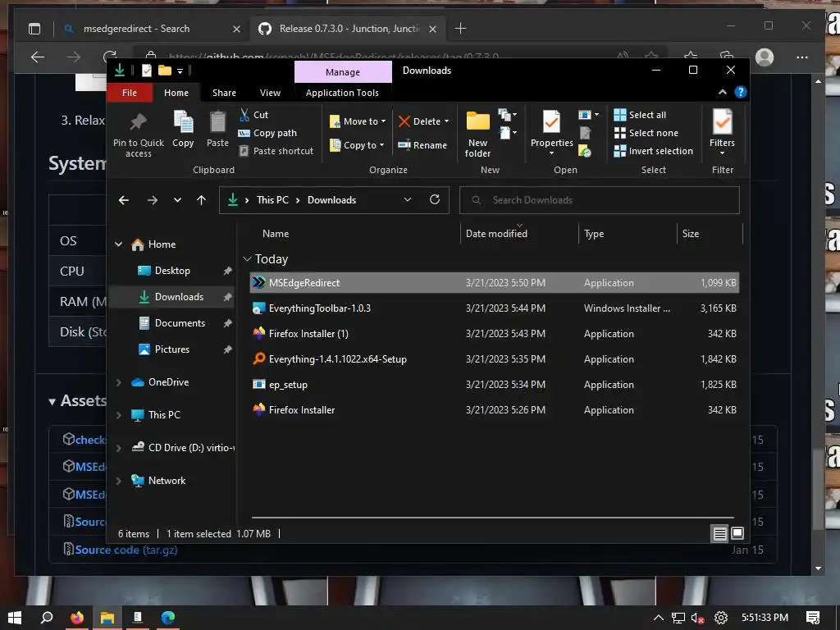Open the Copy to dropdown

(x=357, y=145)
